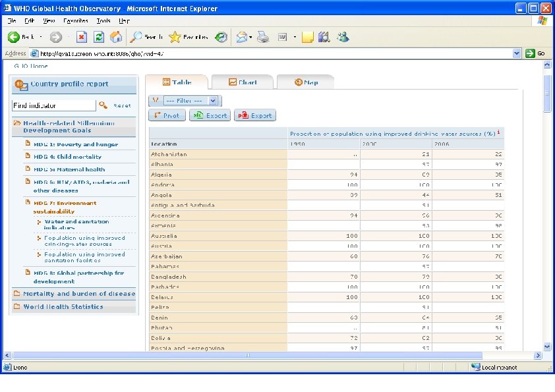
Task: Open the Search magnifier in toolbar
Action: 136,37
